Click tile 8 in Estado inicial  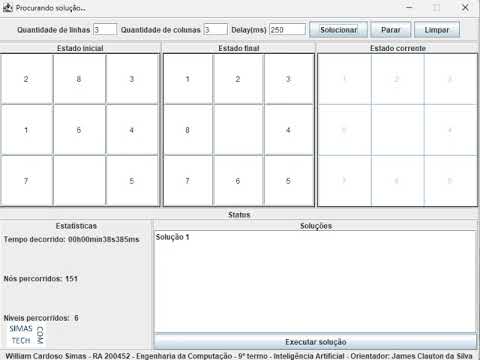click(x=79, y=79)
